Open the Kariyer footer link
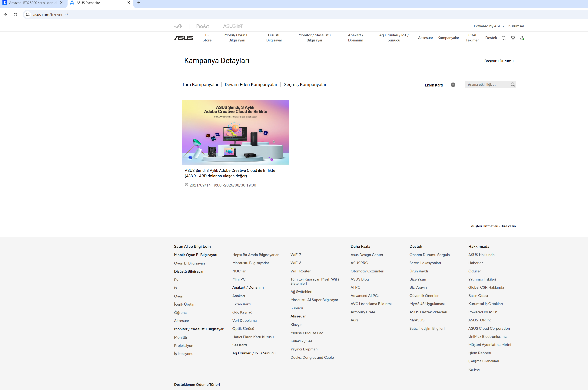This screenshot has height=390, width=588. [x=474, y=369]
